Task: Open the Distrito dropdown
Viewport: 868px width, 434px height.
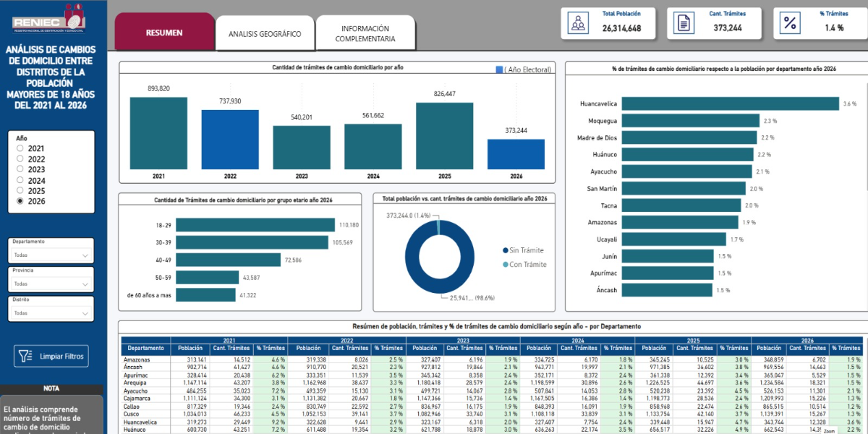Action: [x=51, y=313]
